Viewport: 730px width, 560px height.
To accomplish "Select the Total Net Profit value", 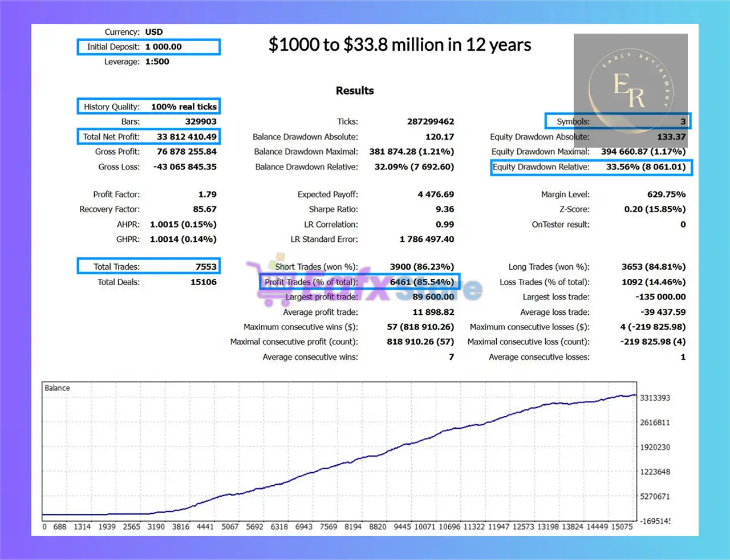I will pyautogui.click(x=186, y=137).
